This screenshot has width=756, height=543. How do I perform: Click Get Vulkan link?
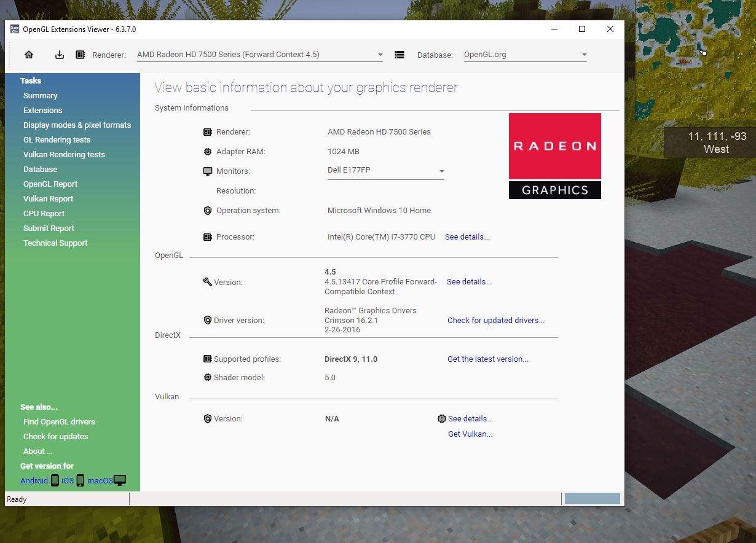coord(470,434)
